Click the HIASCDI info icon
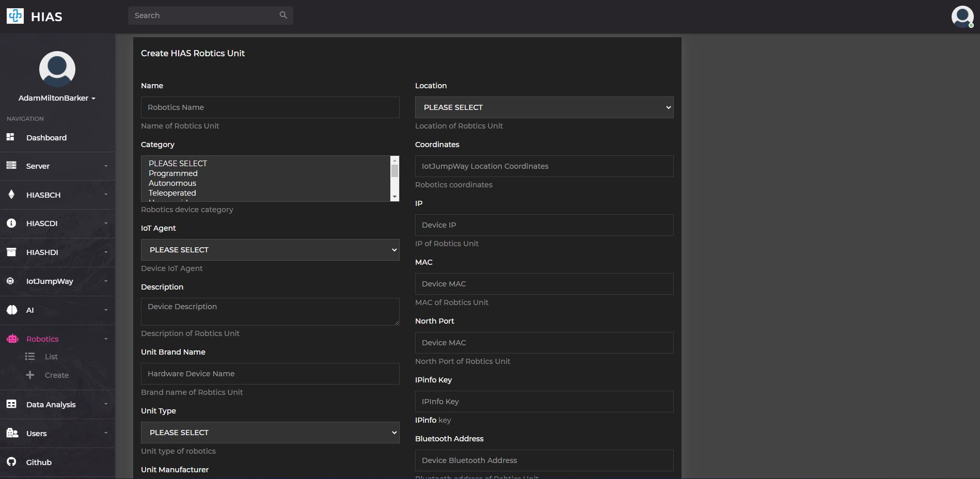 tap(11, 223)
